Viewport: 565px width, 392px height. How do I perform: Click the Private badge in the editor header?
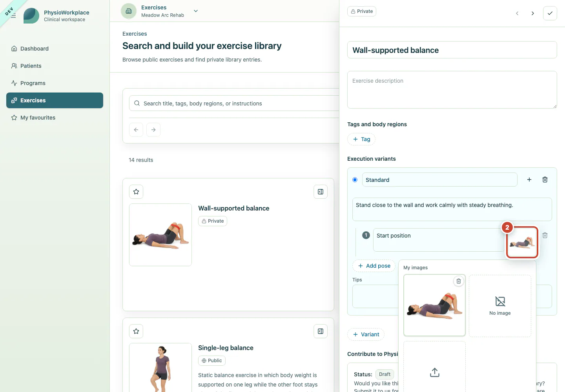point(362,11)
